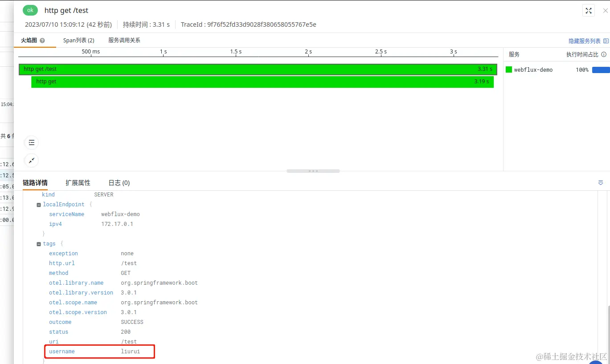This screenshot has height=364, width=610.
Task: Click the green ok status badge
Action: click(x=30, y=10)
